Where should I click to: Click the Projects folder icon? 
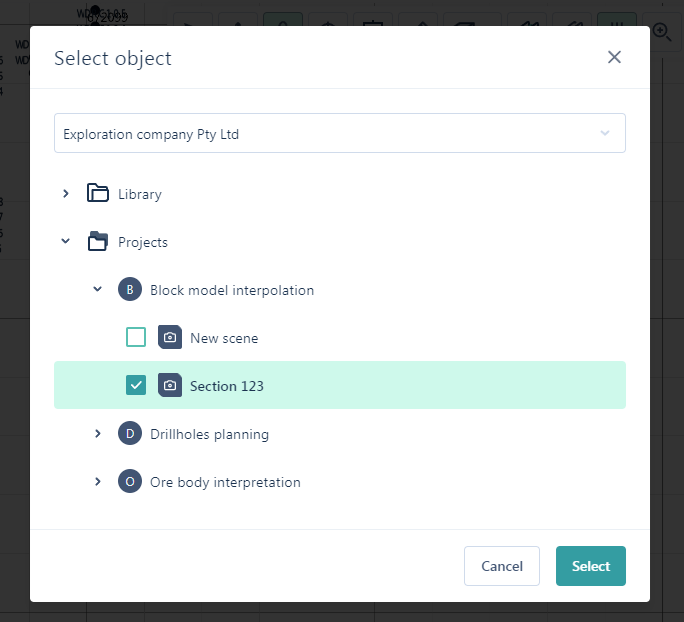[97, 242]
